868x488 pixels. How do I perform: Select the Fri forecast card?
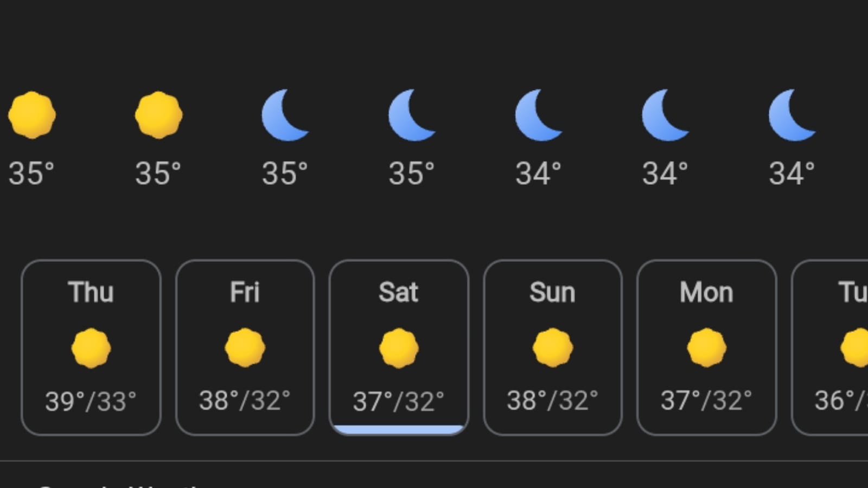[x=245, y=348]
